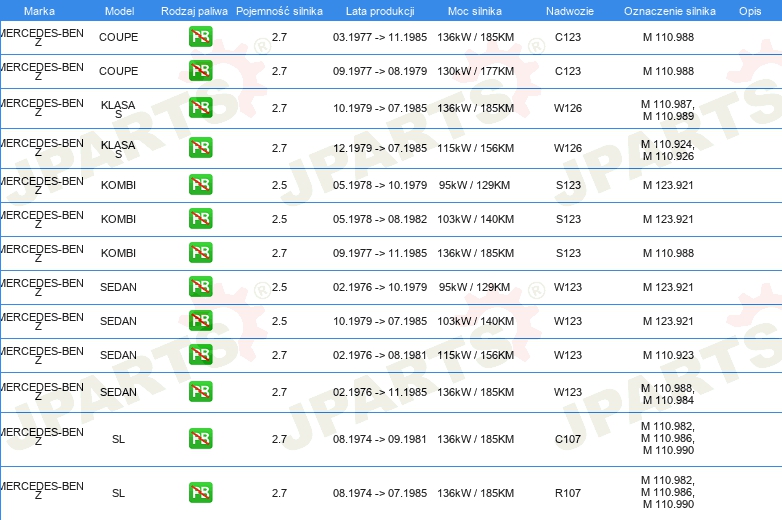Select the date range 02.1976 -> 10.1979

[380, 287]
